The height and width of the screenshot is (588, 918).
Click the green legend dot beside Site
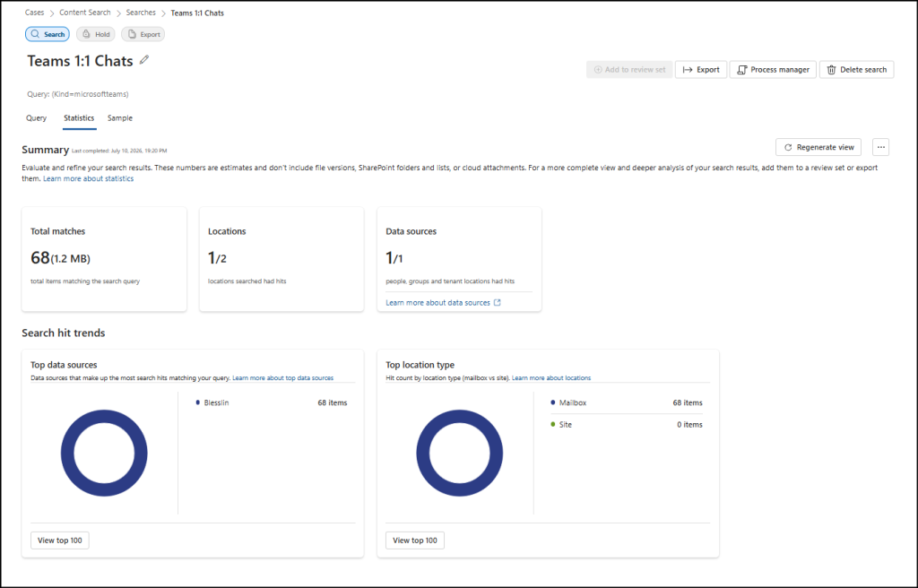click(x=553, y=425)
